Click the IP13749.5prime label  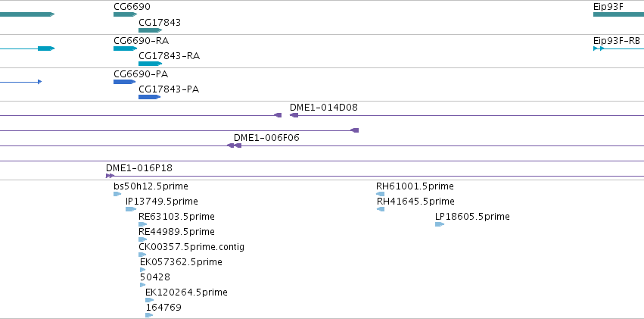(x=162, y=202)
